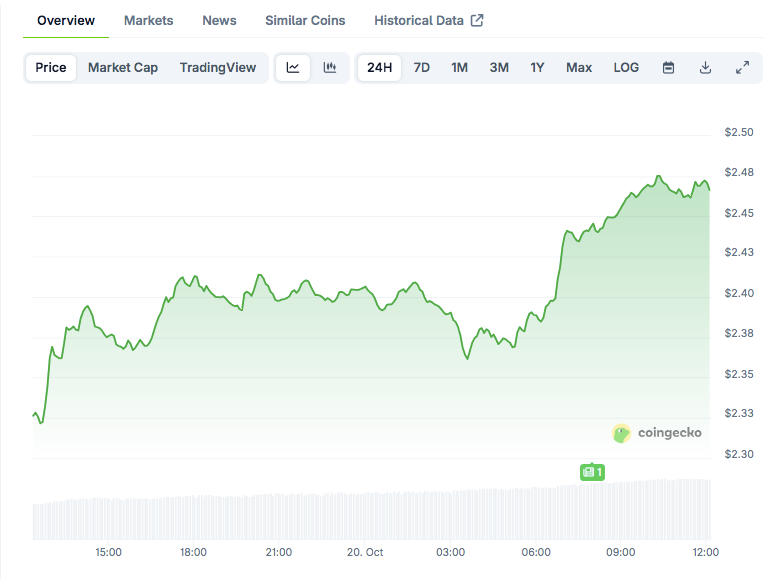Click the green news event marker

coord(592,472)
